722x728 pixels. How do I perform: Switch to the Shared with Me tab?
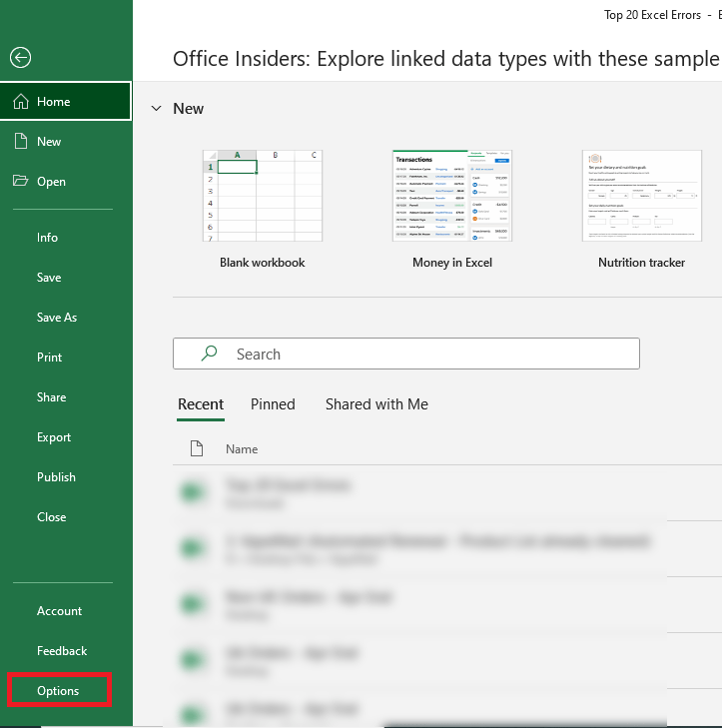(376, 404)
